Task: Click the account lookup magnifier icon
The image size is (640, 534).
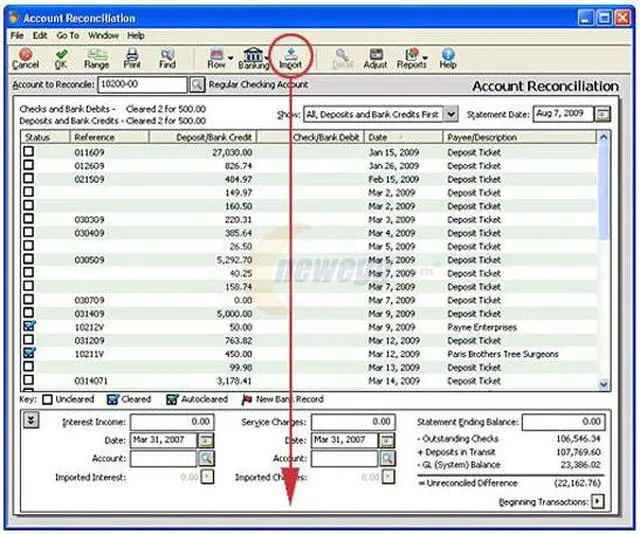Action: (197, 85)
